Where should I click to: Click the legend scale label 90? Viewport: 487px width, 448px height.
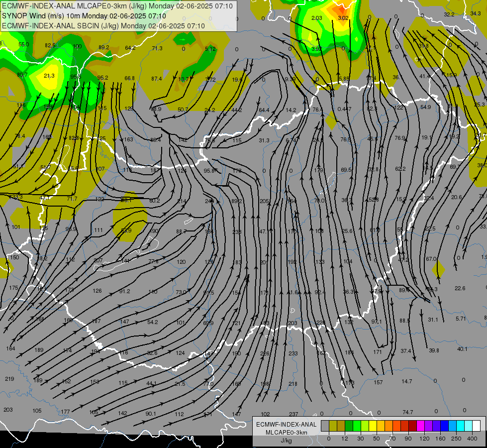point(408,439)
